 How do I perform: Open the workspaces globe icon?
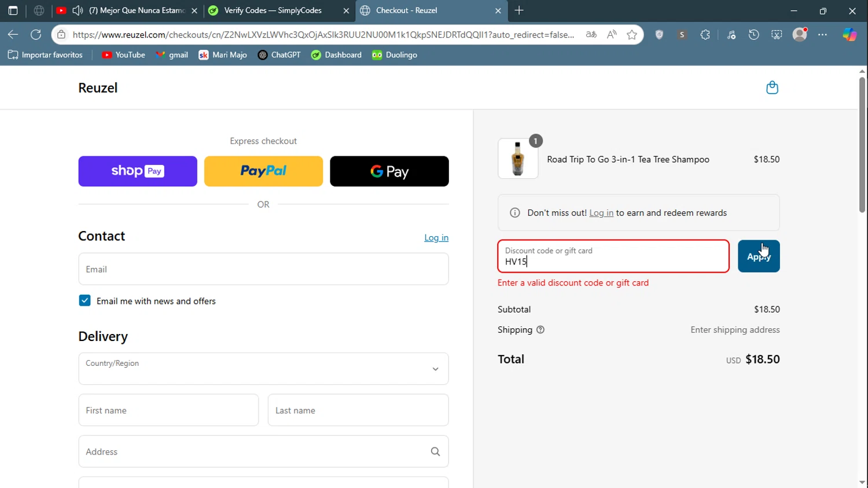39,10
